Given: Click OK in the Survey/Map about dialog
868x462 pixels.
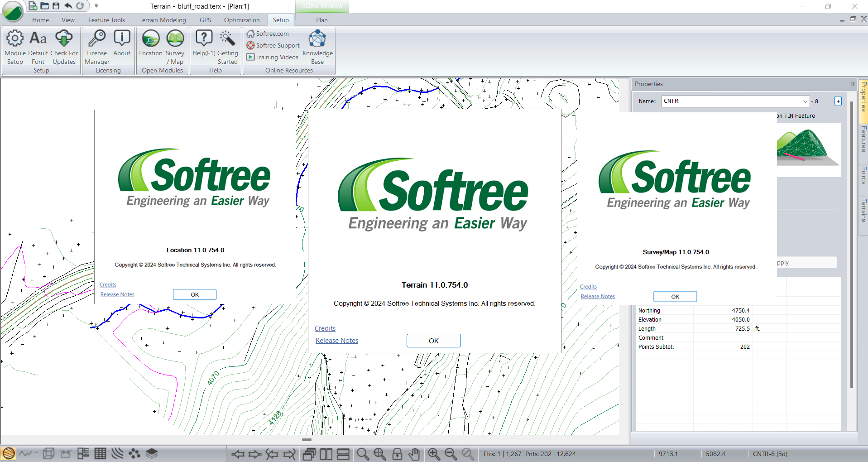Looking at the screenshot, I should [675, 297].
